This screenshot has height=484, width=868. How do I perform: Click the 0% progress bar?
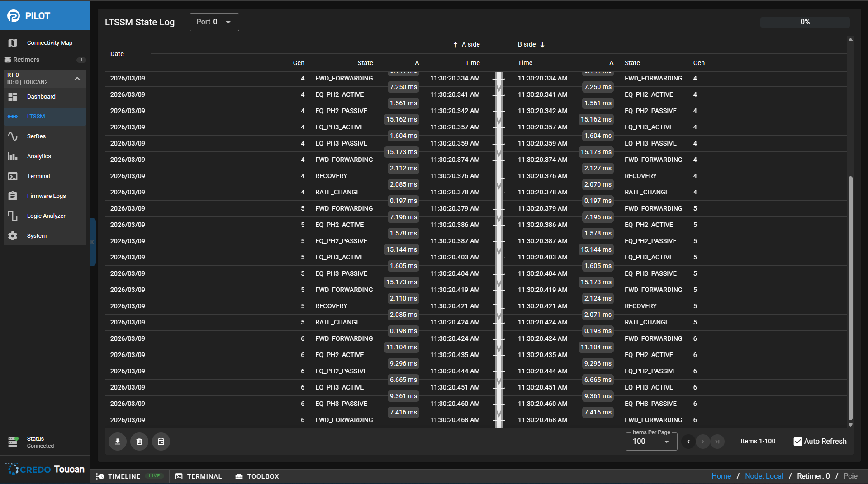coord(805,22)
